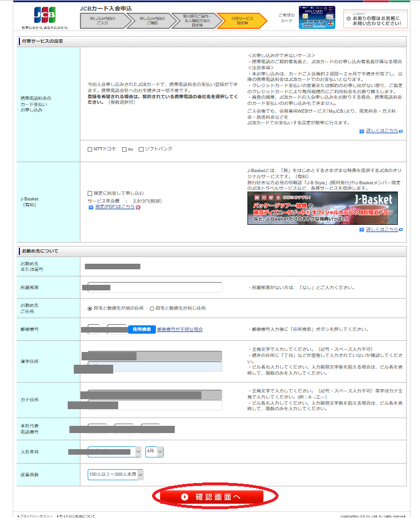Select the 申し込み内容のご入力 step
420x518 pixels.
click(x=103, y=21)
